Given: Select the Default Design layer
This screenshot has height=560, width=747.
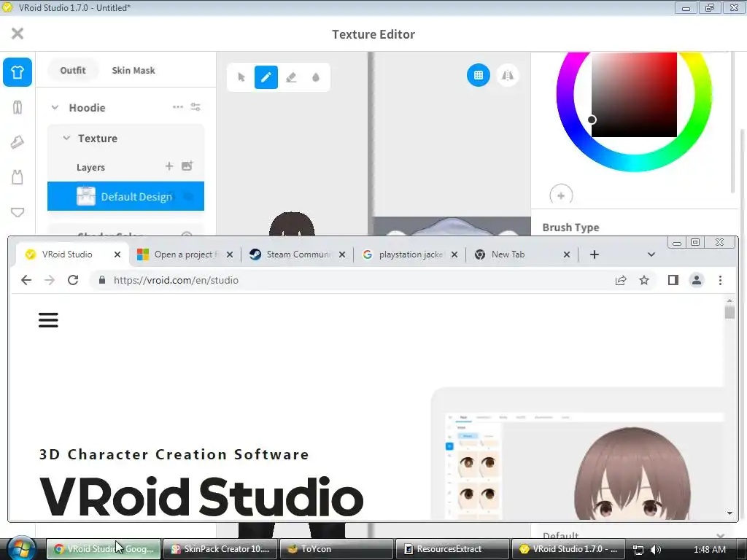Looking at the screenshot, I should coord(125,196).
